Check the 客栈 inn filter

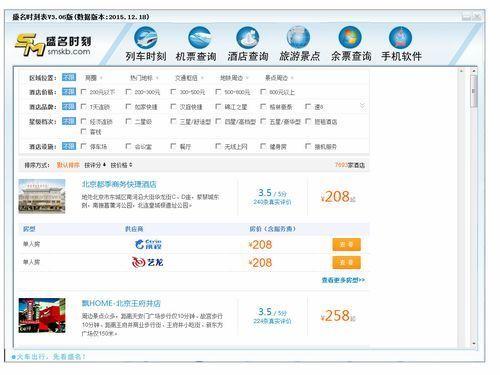point(84,132)
